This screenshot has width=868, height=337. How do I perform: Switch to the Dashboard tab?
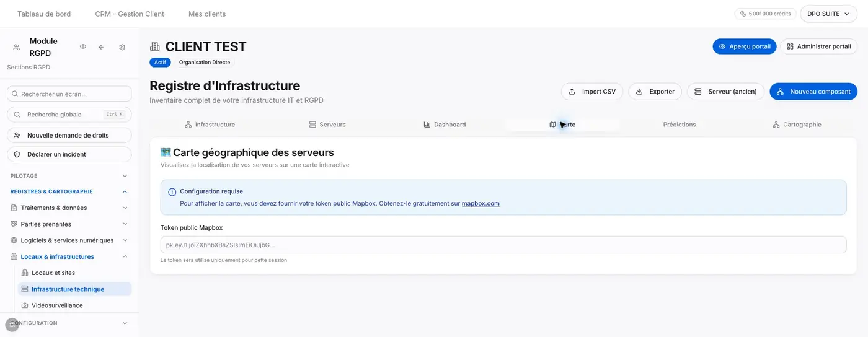tap(445, 125)
